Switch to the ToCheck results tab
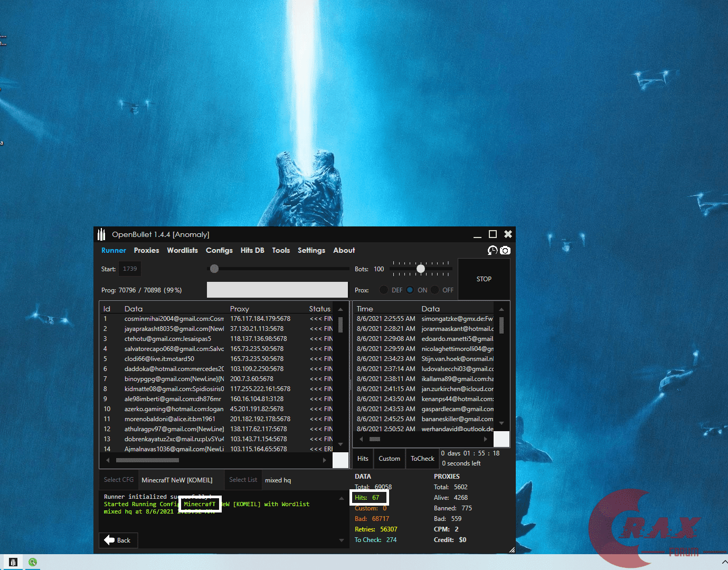The width and height of the screenshot is (728, 570). coord(422,458)
